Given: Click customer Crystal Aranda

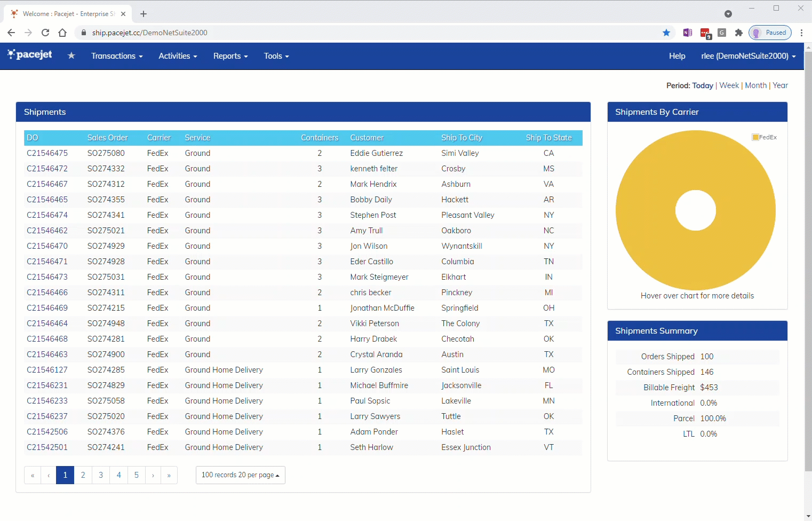Looking at the screenshot, I should click(376, 354).
